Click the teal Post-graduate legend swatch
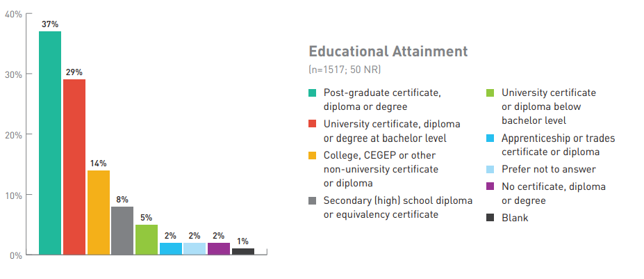The image size is (644, 279). 313,93
